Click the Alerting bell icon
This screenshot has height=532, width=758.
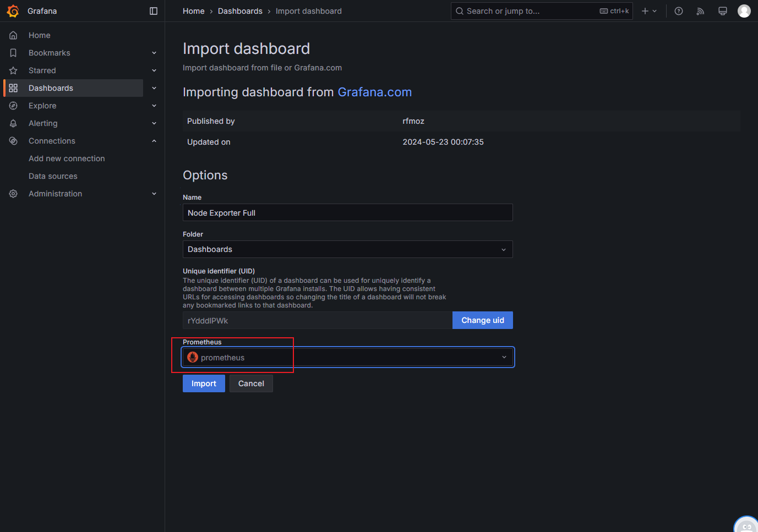tap(13, 123)
